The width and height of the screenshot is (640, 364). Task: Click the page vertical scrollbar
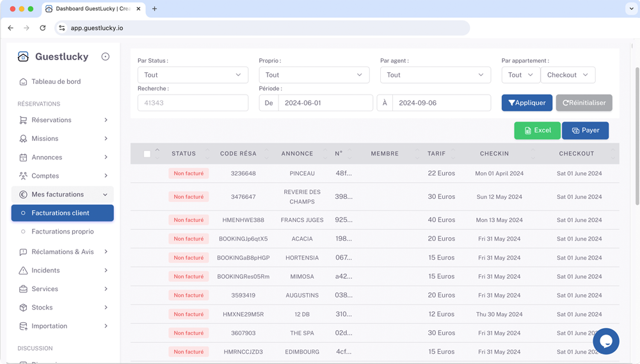637,136
